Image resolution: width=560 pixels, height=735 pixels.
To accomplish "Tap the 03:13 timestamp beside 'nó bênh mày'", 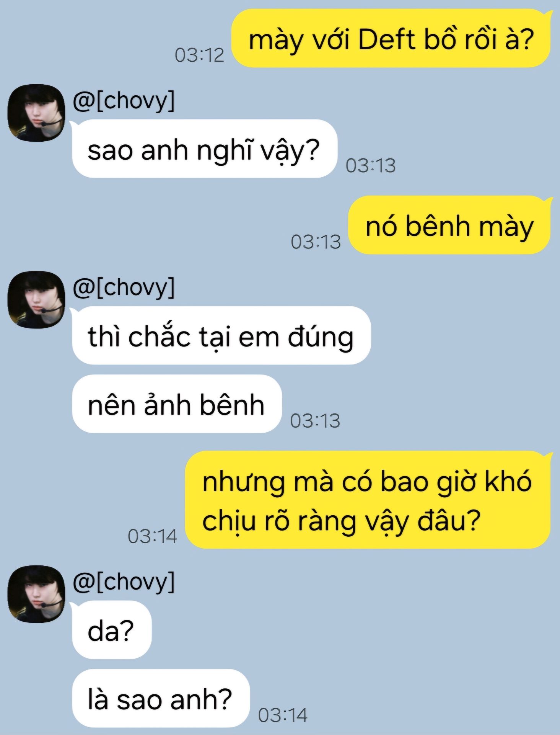I will 316,242.
